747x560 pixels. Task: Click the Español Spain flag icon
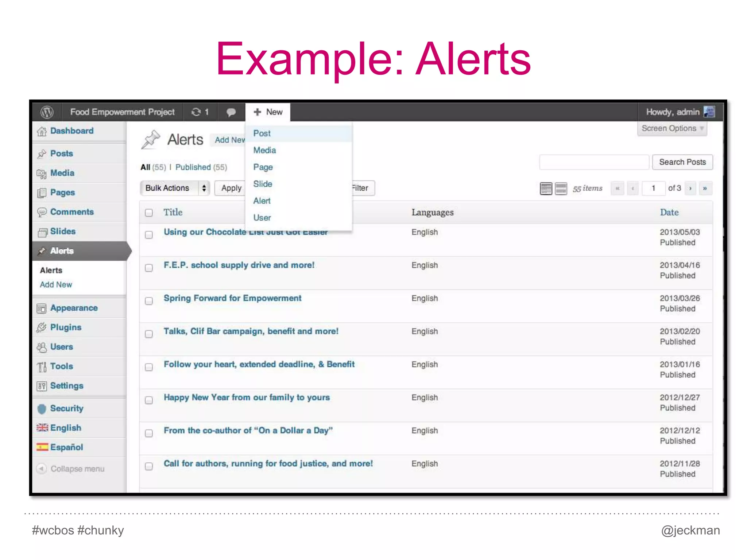(42, 447)
